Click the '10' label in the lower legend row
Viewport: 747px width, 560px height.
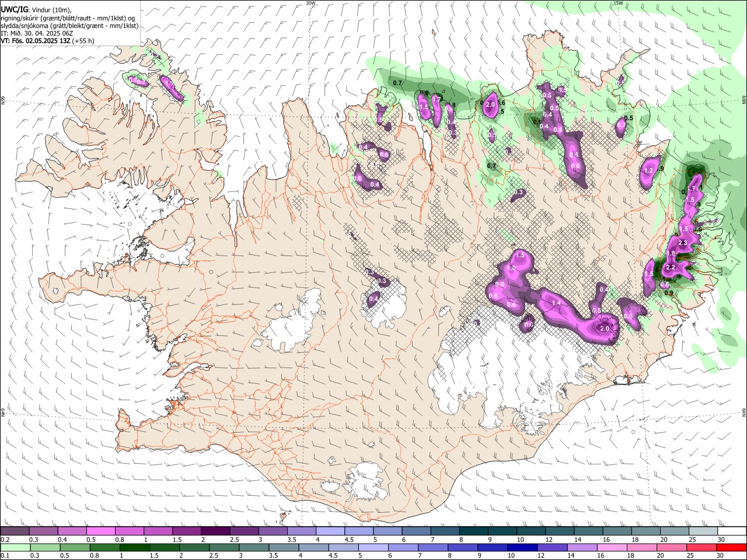[x=511, y=556]
